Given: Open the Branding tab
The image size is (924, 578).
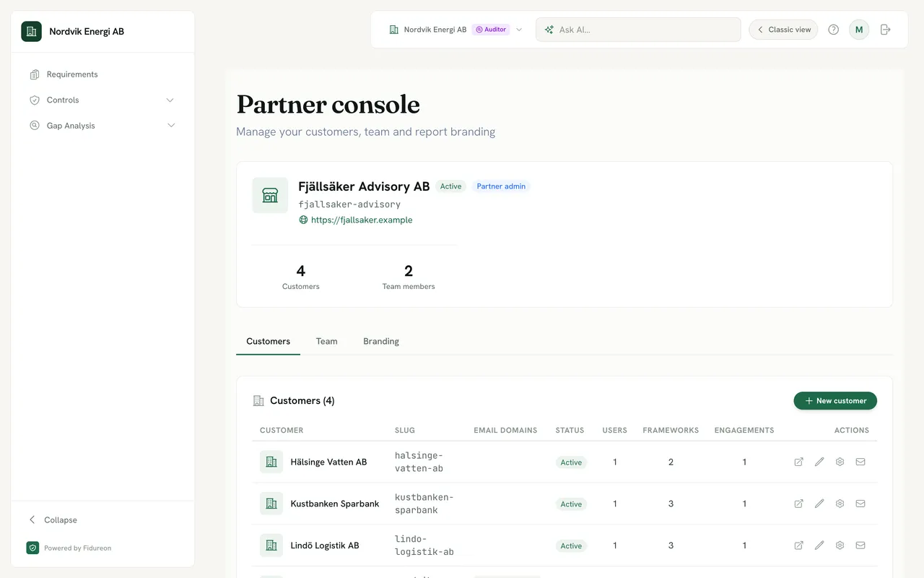Looking at the screenshot, I should 381,342.
